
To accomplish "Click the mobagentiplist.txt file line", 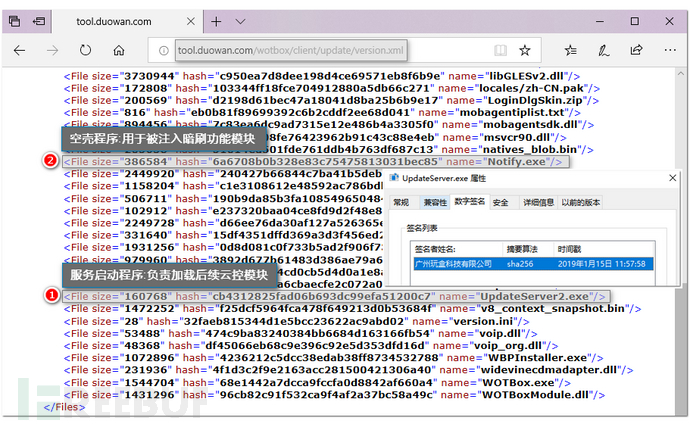I will coord(322,113).
